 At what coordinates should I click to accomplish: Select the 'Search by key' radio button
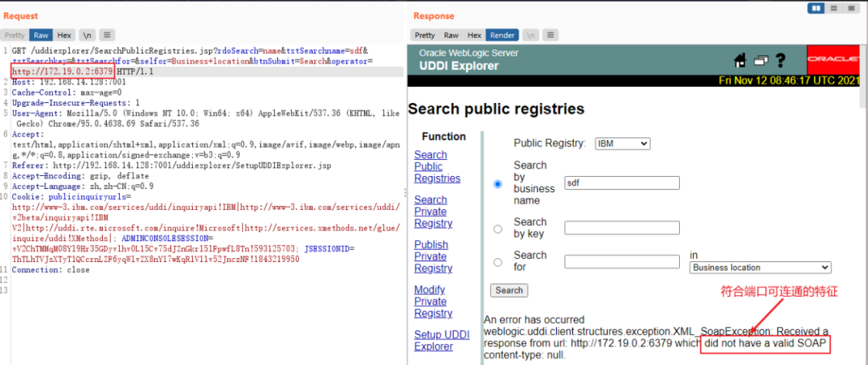pos(497,228)
